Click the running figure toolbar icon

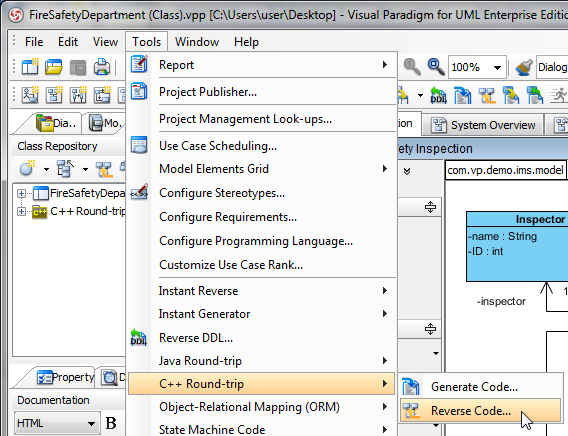559,96
